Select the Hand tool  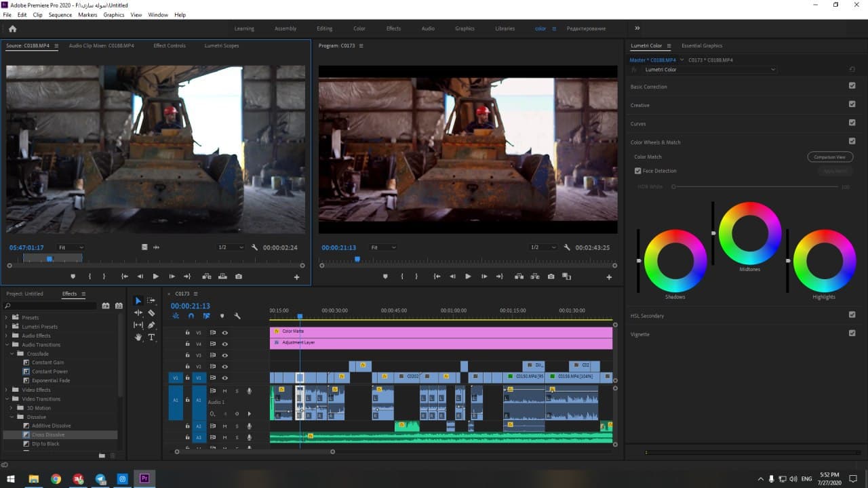click(x=138, y=337)
